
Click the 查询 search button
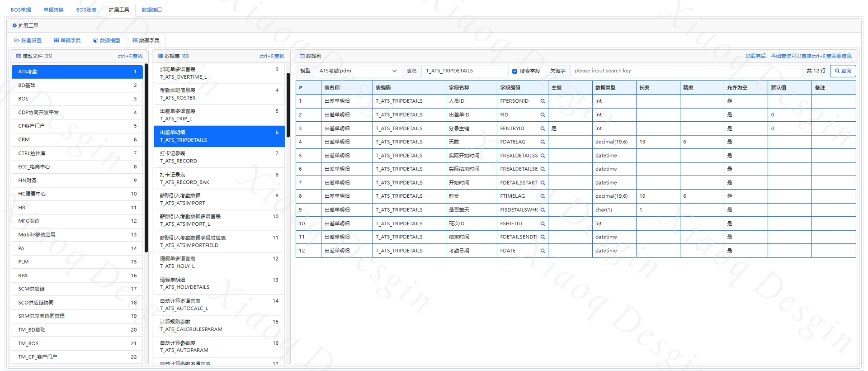pyautogui.click(x=843, y=71)
